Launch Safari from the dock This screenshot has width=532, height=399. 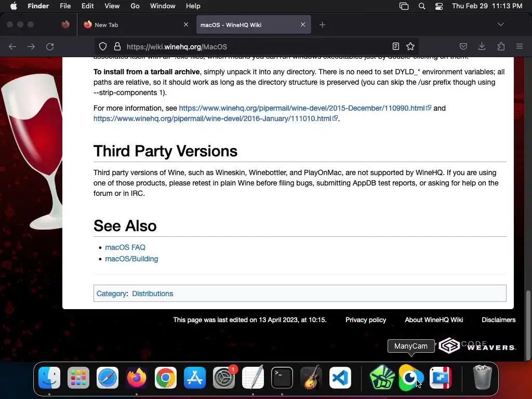tap(108, 378)
